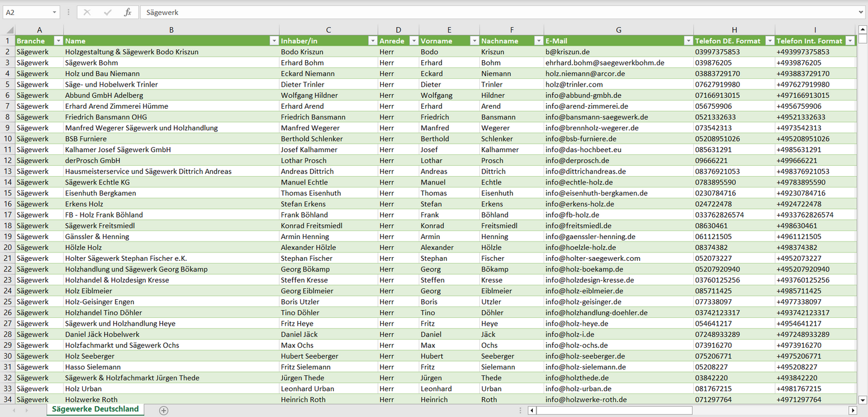Image resolution: width=868 pixels, height=417 pixels.
Task: Add a new sheet with plus icon
Action: click(x=163, y=410)
